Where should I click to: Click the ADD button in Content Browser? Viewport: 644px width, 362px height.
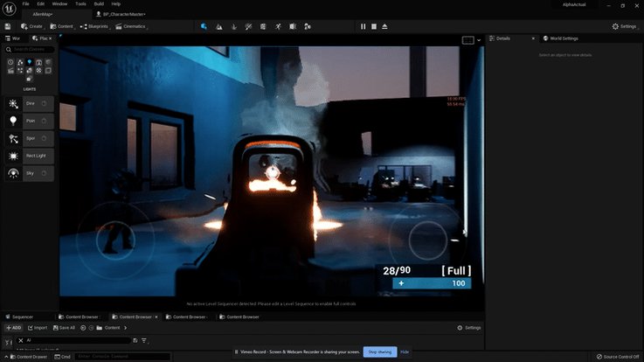tap(14, 328)
